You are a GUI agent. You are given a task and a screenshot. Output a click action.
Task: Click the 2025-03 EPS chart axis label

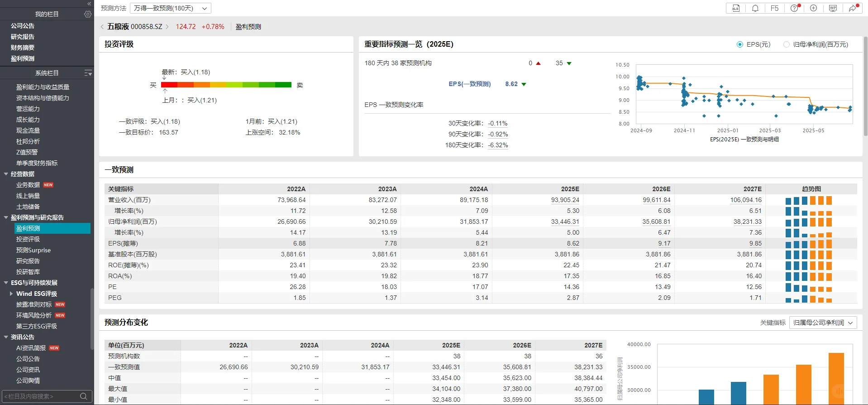[x=770, y=130]
